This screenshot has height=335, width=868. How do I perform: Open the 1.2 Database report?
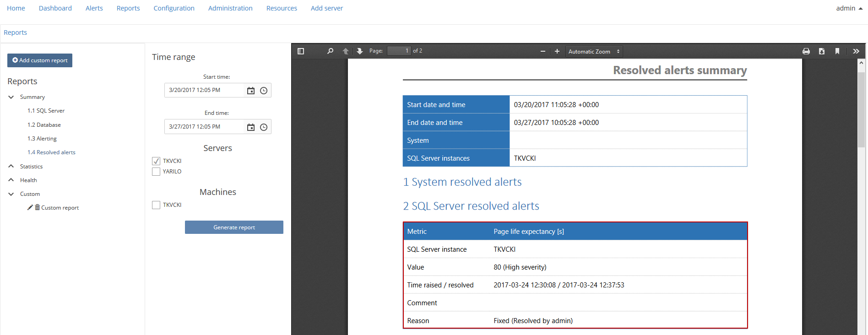click(44, 125)
